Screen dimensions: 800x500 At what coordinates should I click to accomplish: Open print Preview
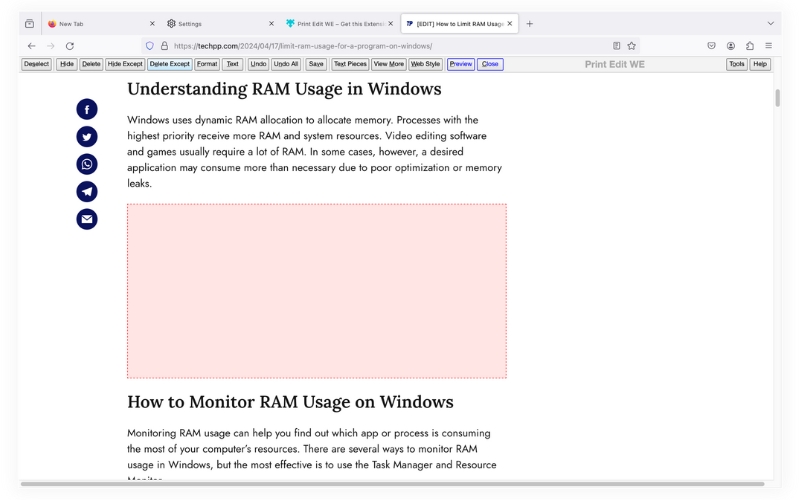[461, 64]
